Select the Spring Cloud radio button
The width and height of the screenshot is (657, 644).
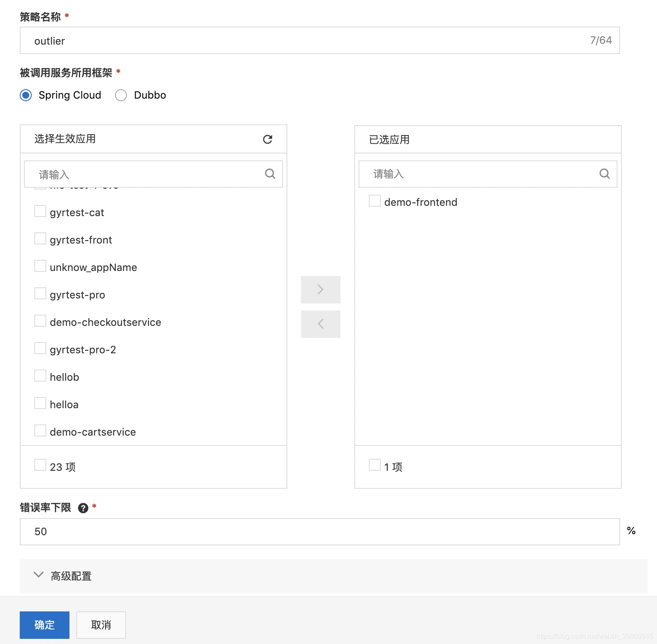click(26, 95)
